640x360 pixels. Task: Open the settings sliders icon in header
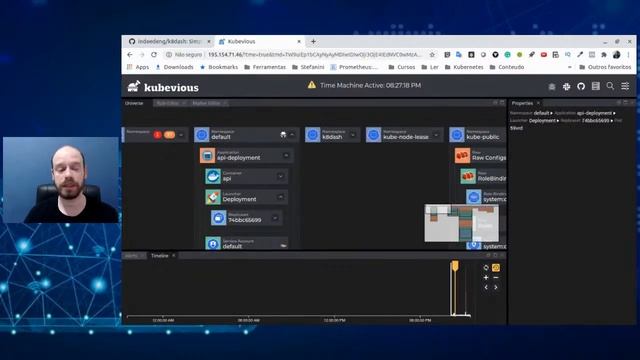(x=625, y=86)
